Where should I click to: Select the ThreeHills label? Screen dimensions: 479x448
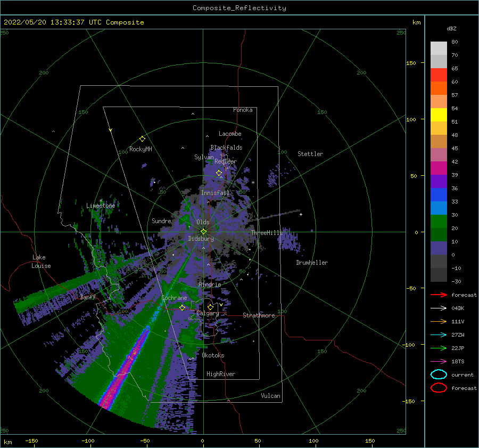267,233
